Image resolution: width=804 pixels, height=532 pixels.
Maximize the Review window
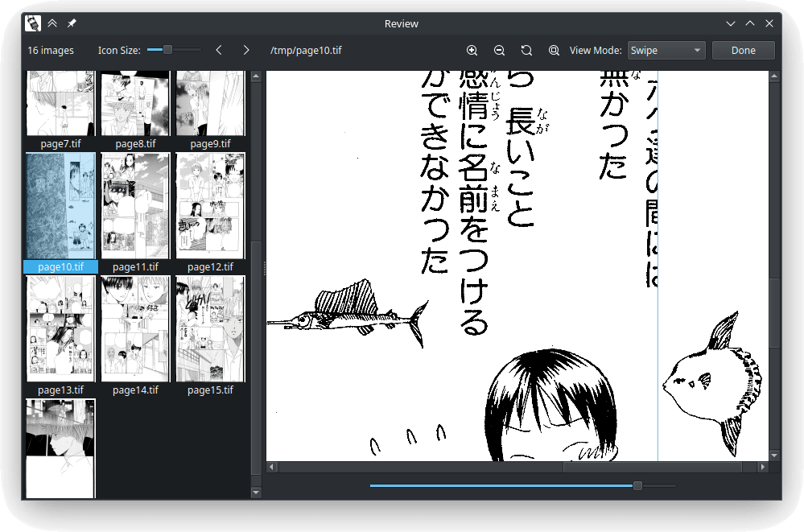coord(750,23)
